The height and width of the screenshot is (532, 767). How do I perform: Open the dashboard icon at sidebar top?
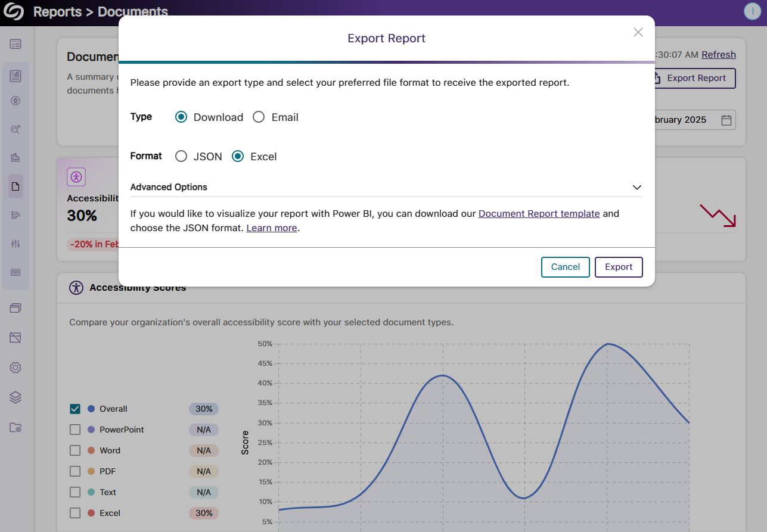coord(15,43)
